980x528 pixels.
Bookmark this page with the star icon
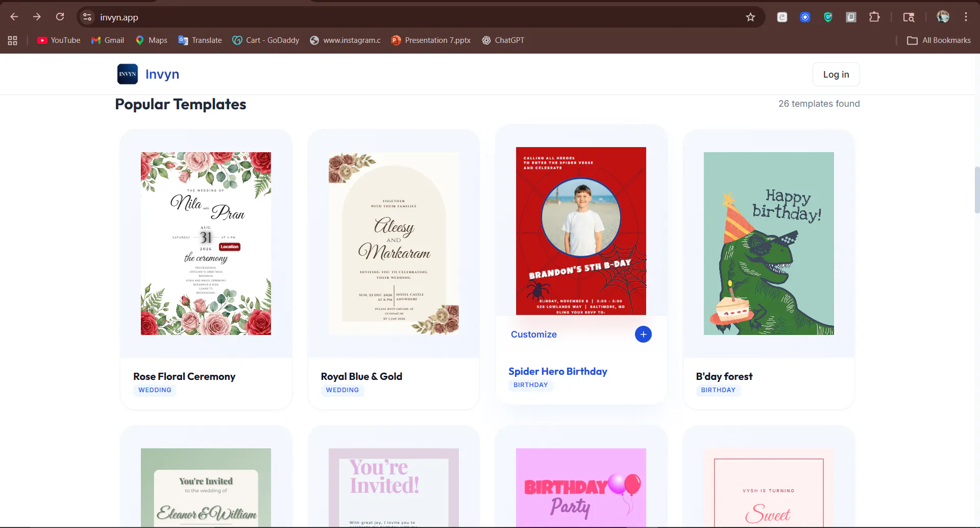pyautogui.click(x=750, y=17)
